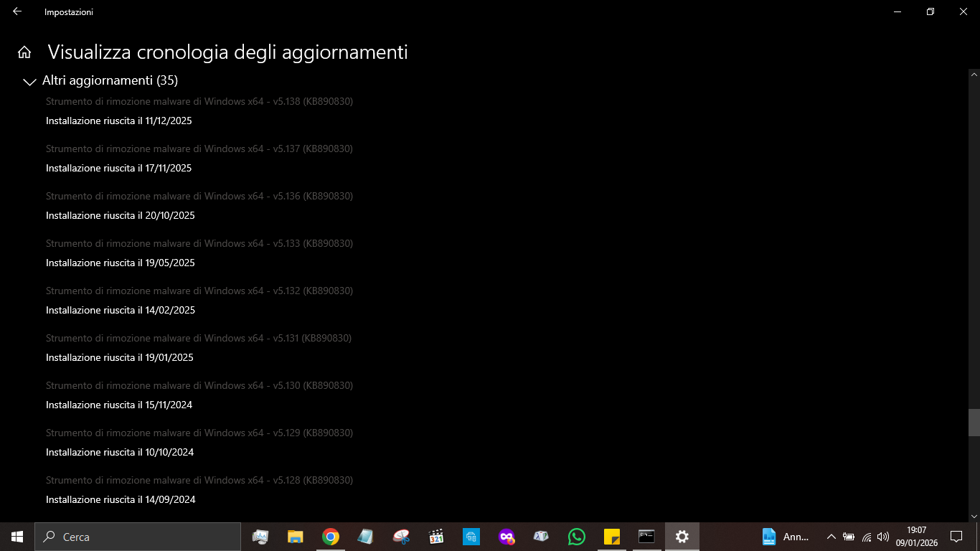Select text 'Installazione riuscita il 10/10/2024'

tap(120, 452)
